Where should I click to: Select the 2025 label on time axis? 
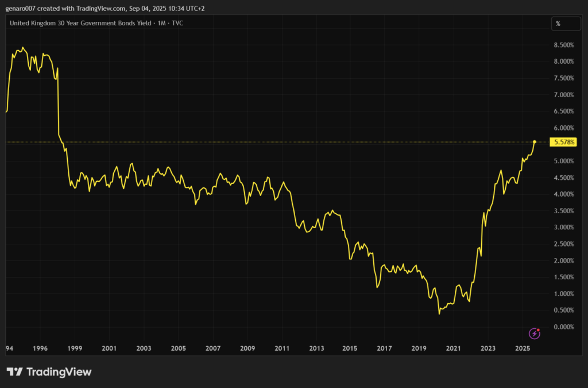click(x=523, y=348)
